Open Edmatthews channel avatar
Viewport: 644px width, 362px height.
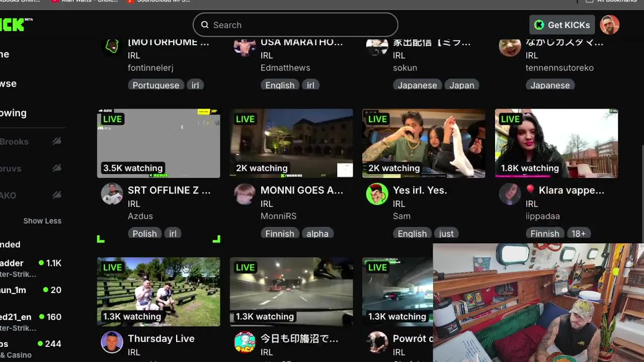pyautogui.click(x=245, y=46)
